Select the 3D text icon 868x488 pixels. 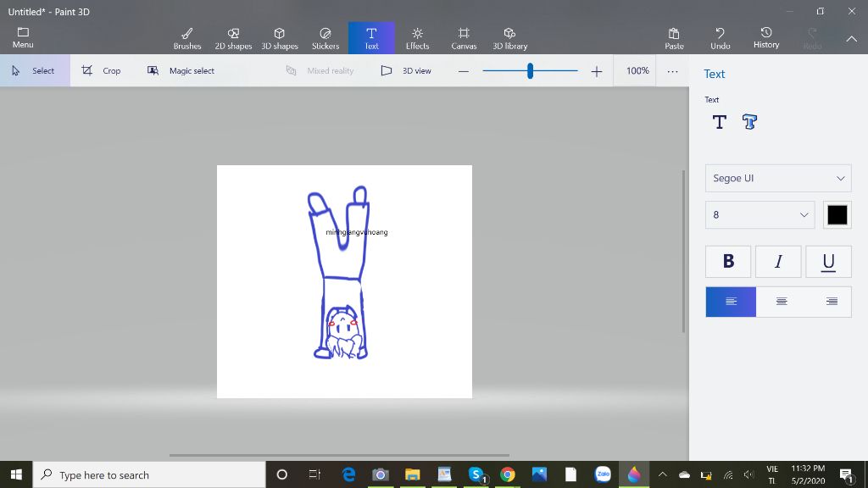click(749, 122)
